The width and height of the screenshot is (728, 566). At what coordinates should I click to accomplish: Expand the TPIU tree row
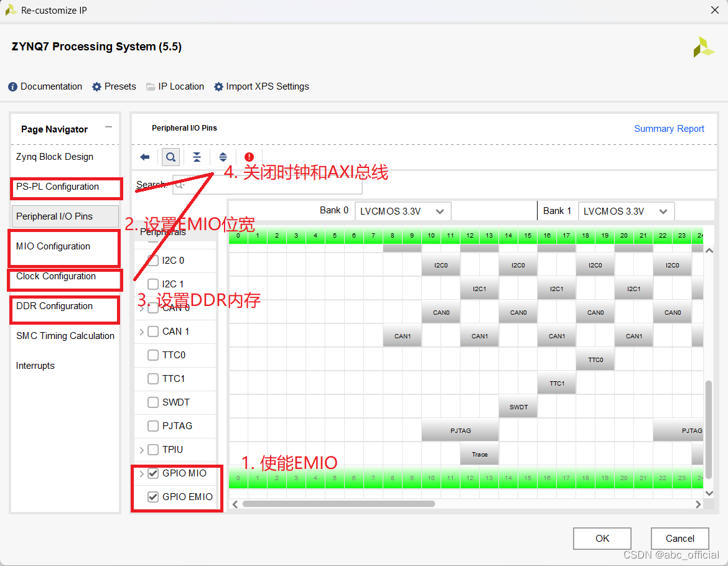[141, 450]
